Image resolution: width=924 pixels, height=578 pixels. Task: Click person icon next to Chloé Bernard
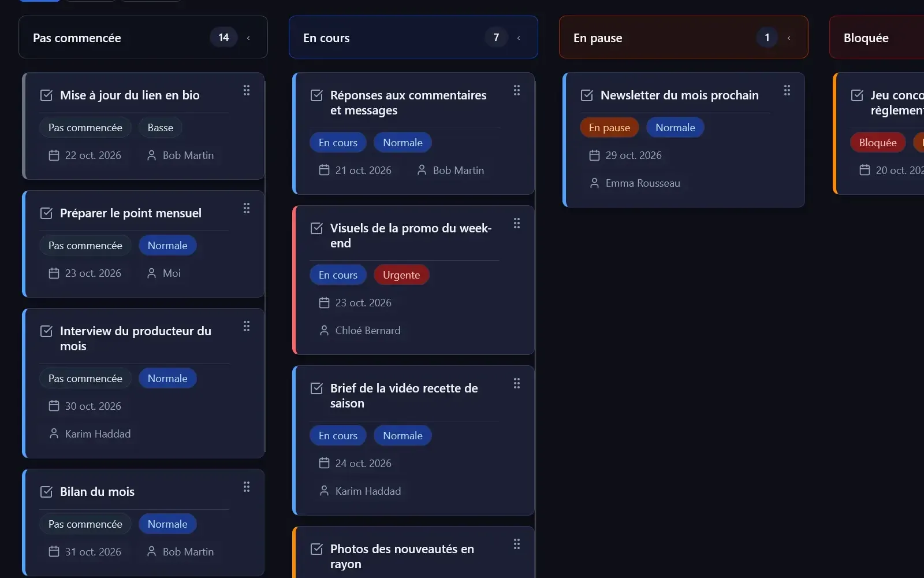click(x=324, y=331)
